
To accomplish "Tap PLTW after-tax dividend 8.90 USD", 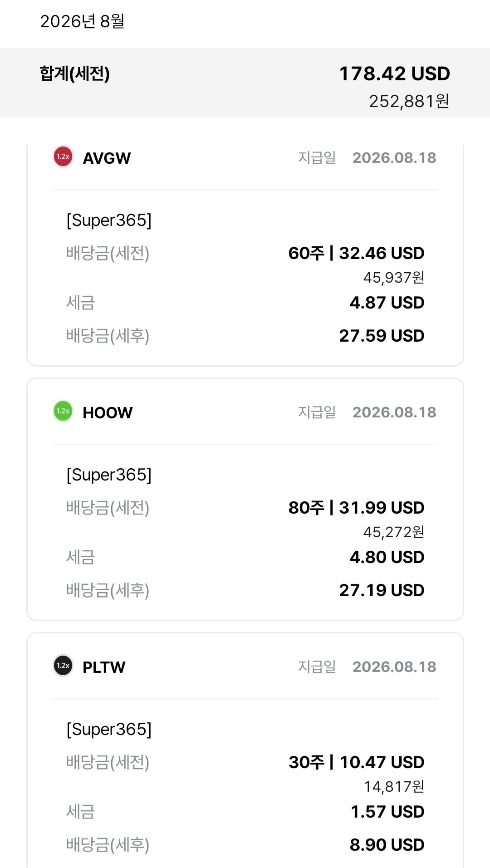I will [x=387, y=844].
